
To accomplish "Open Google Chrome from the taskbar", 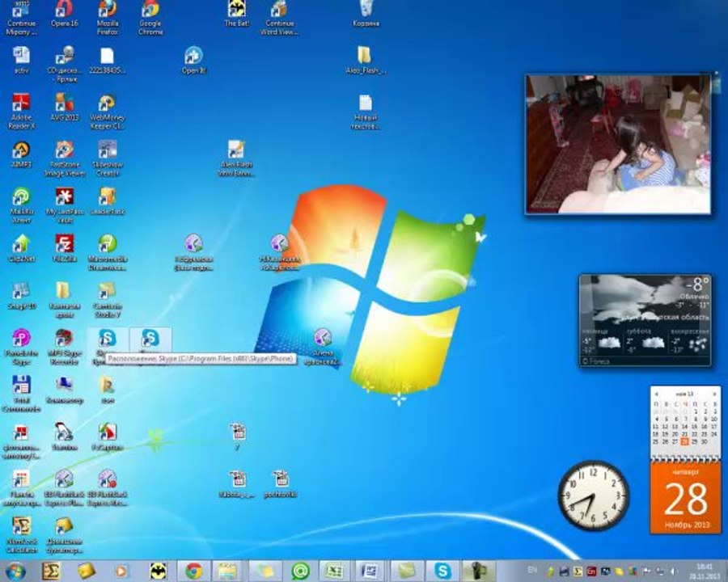I will 193,571.
